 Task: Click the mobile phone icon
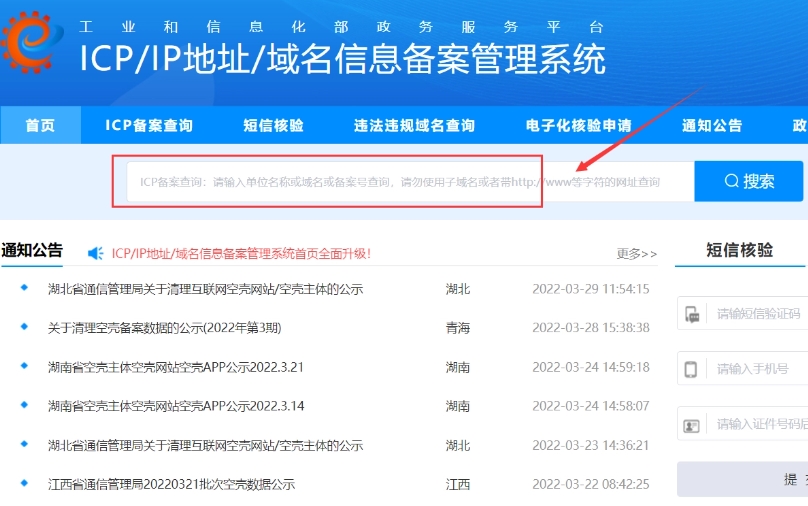[691, 369]
